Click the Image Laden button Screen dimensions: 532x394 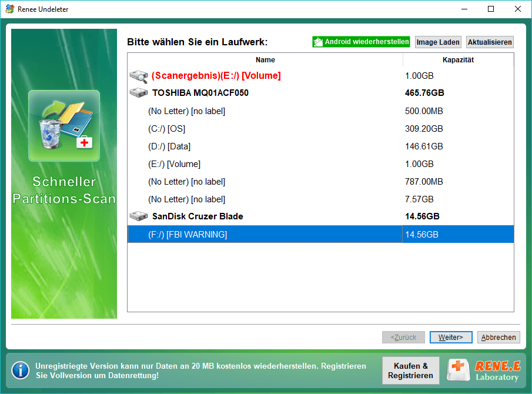point(438,42)
